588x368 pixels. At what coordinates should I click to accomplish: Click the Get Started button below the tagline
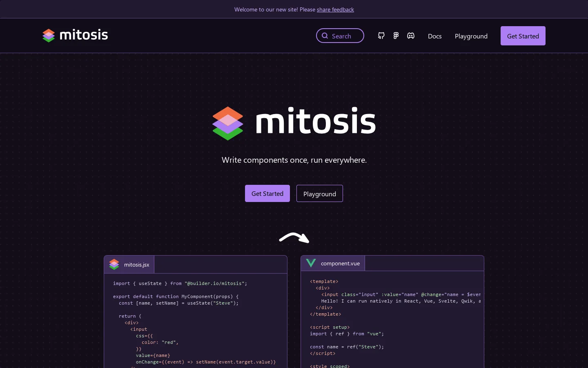pyautogui.click(x=267, y=193)
